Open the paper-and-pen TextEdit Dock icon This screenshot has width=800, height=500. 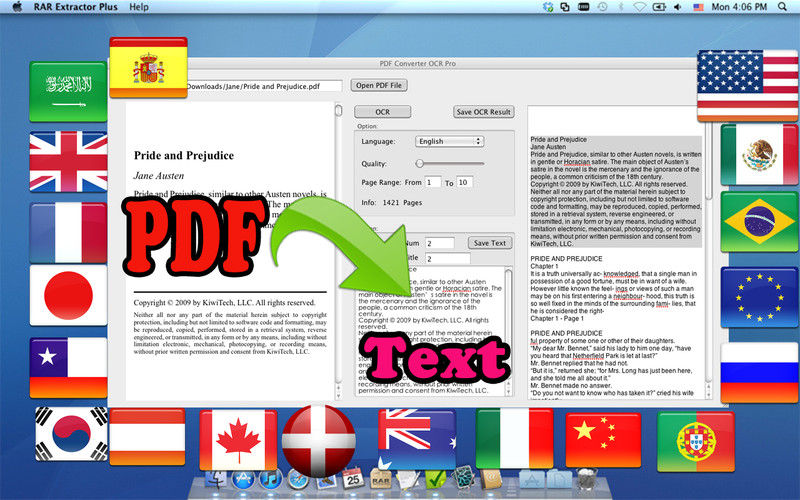(408, 480)
